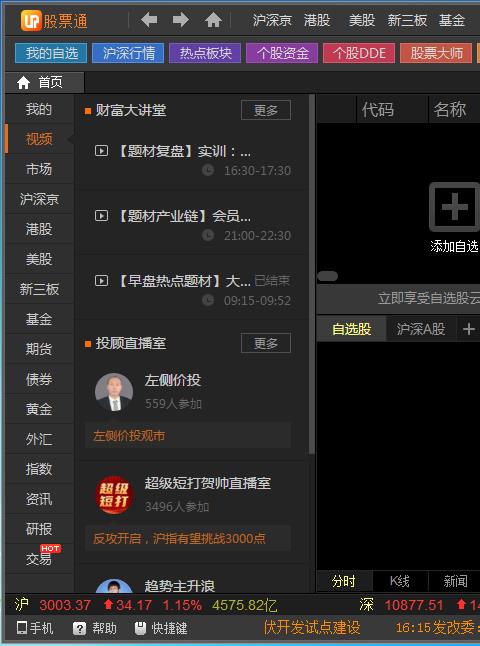
Task: Click the 帮助 question mark icon
Action: [79, 628]
